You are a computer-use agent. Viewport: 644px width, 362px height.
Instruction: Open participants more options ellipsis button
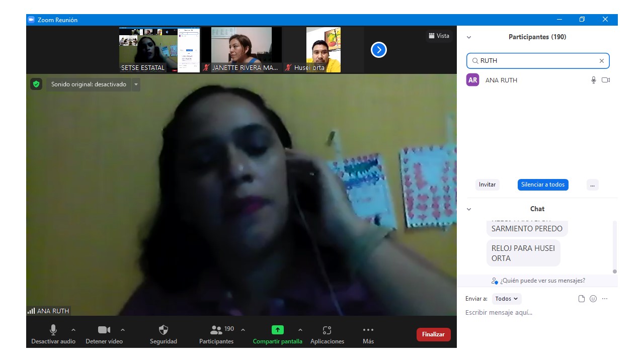point(592,185)
